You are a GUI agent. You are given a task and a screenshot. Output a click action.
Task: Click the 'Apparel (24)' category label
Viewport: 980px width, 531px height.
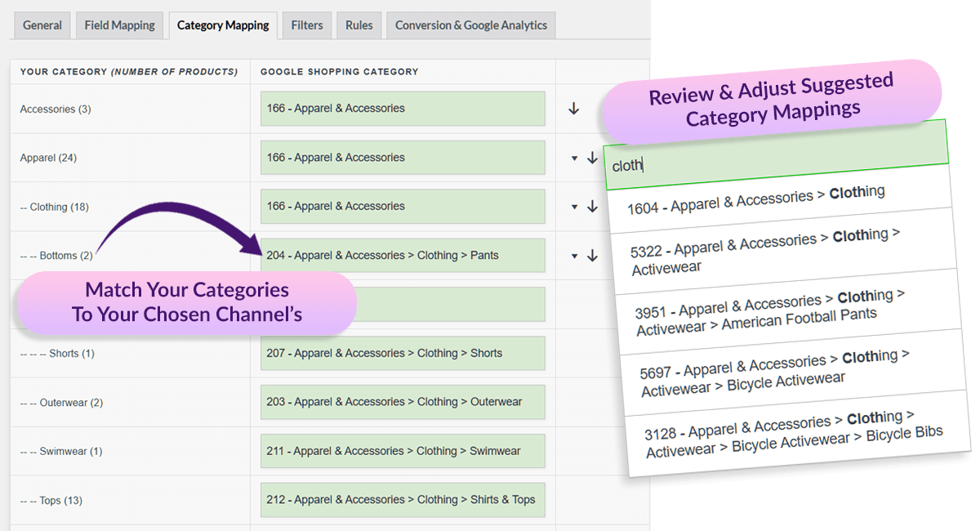point(48,158)
